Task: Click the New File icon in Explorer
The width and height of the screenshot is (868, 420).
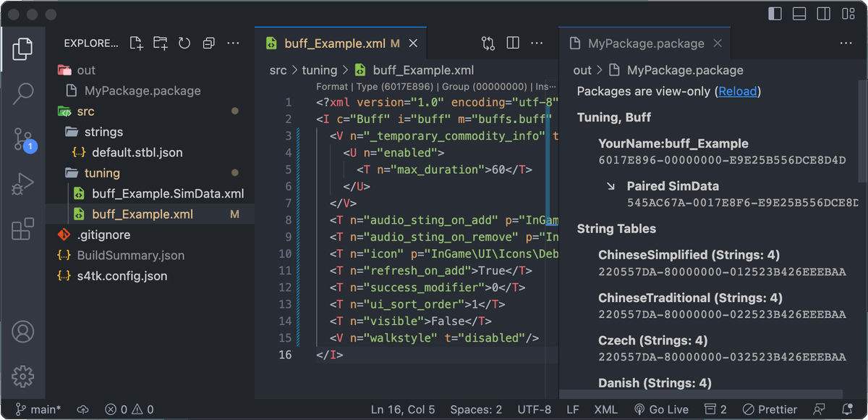Action: pyautogui.click(x=136, y=43)
